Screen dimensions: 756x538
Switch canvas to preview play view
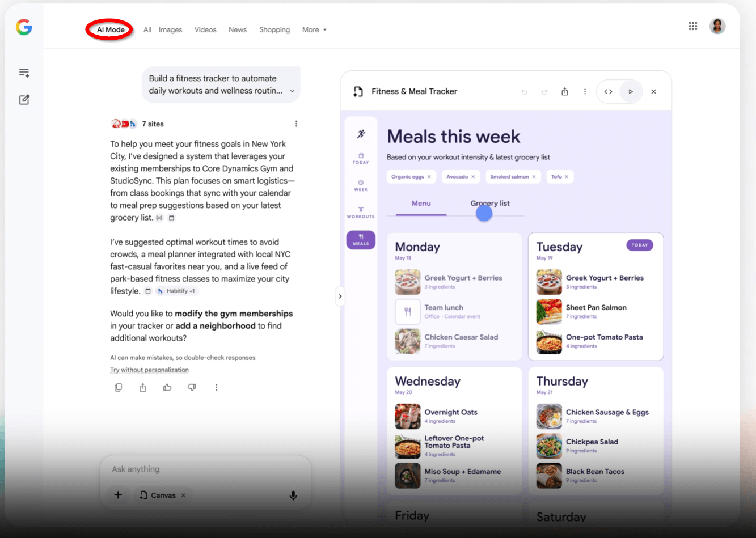click(630, 92)
